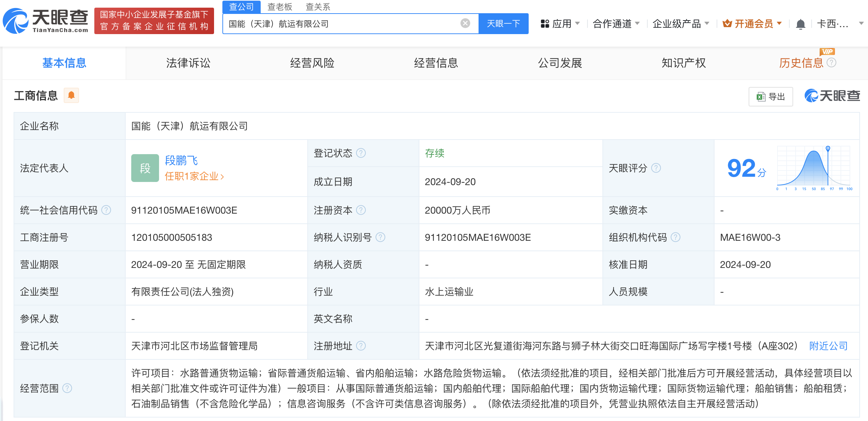Click the 水上运输业 industry value
The image size is (868, 421).
[x=449, y=292]
